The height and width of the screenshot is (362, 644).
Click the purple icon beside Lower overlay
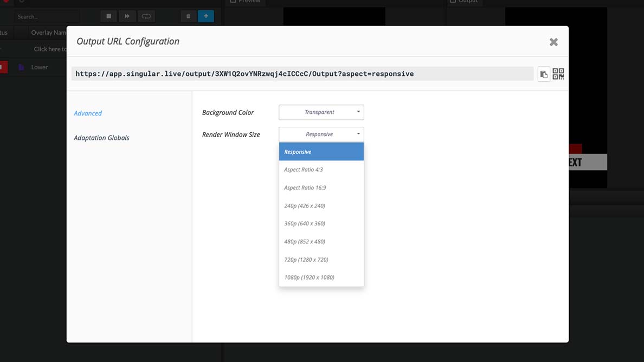[21, 67]
